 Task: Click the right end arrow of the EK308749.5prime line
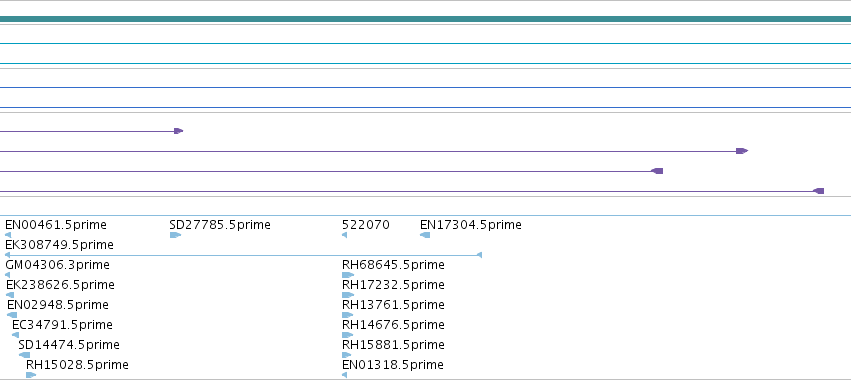point(479,255)
